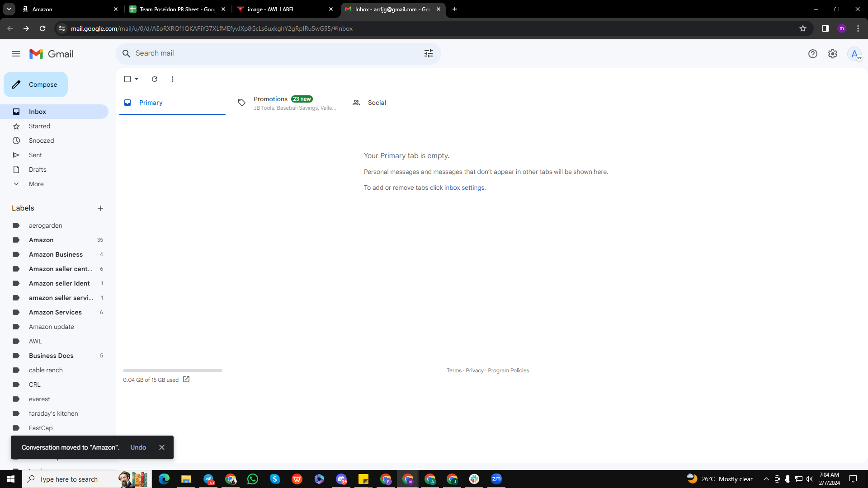Open the faraday's kitchen label
Image resolution: width=868 pixels, height=488 pixels.
point(54,413)
